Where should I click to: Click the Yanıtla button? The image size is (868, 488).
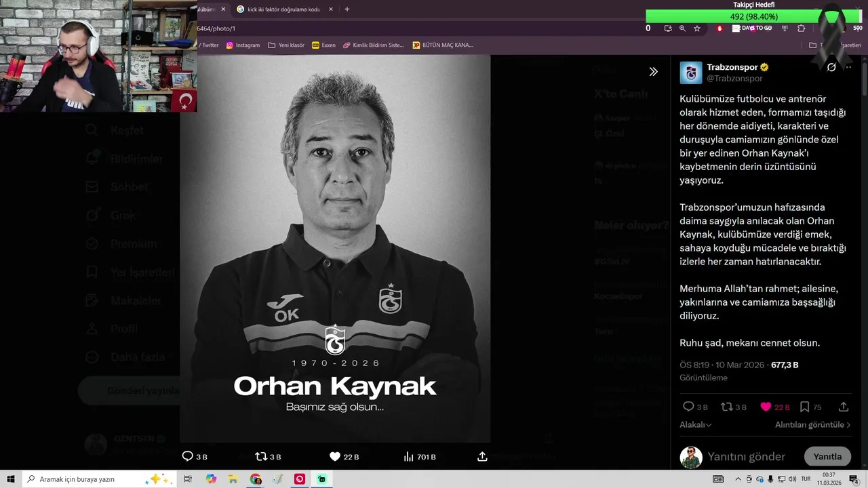point(827,457)
